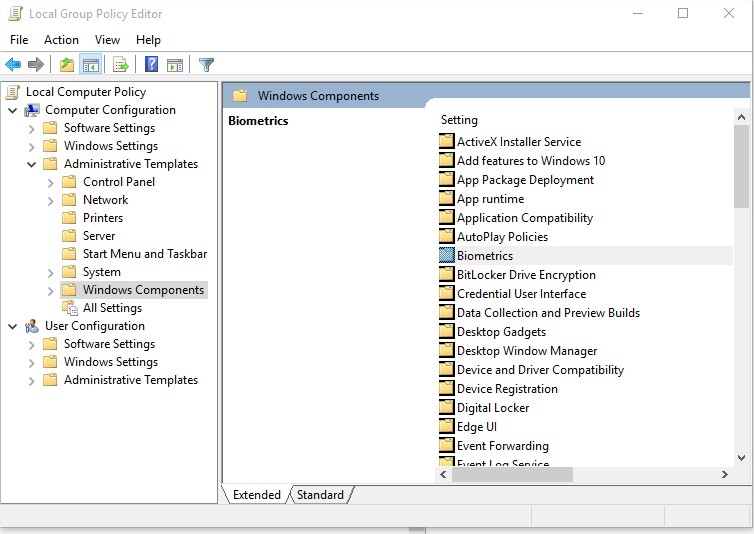This screenshot has height=534, width=754.
Task: Click the Back arrow toolbar icon
Action: [x=13, y=64]
